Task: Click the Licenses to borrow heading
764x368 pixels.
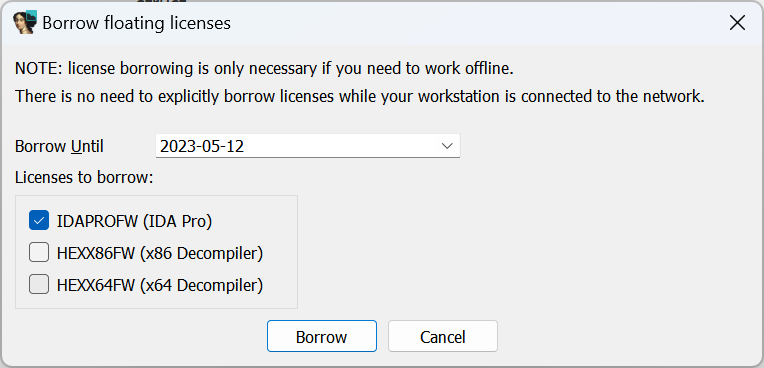Action: point(84,177)
